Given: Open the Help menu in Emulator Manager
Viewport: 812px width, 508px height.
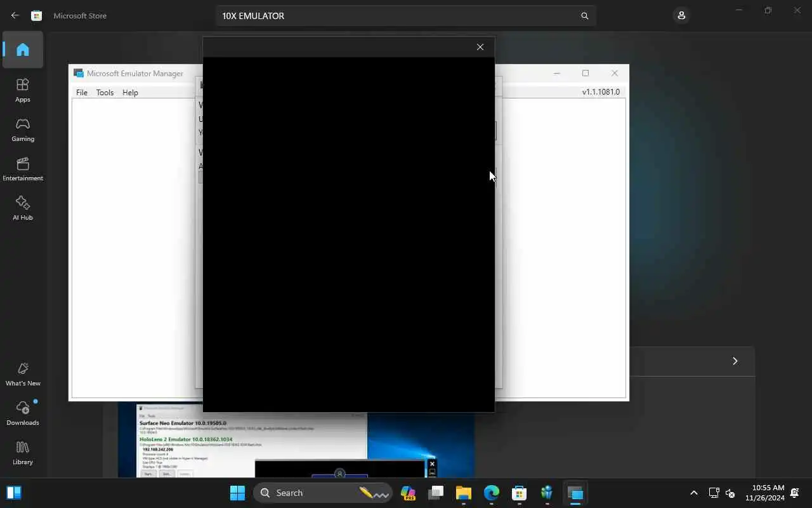Looking at the screenshot, I should (x=130, y=92).
